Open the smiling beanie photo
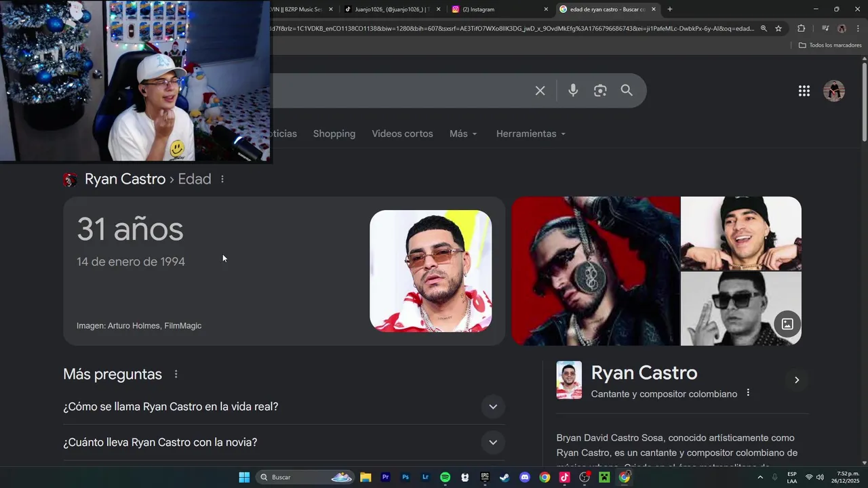 coord(741,233)
